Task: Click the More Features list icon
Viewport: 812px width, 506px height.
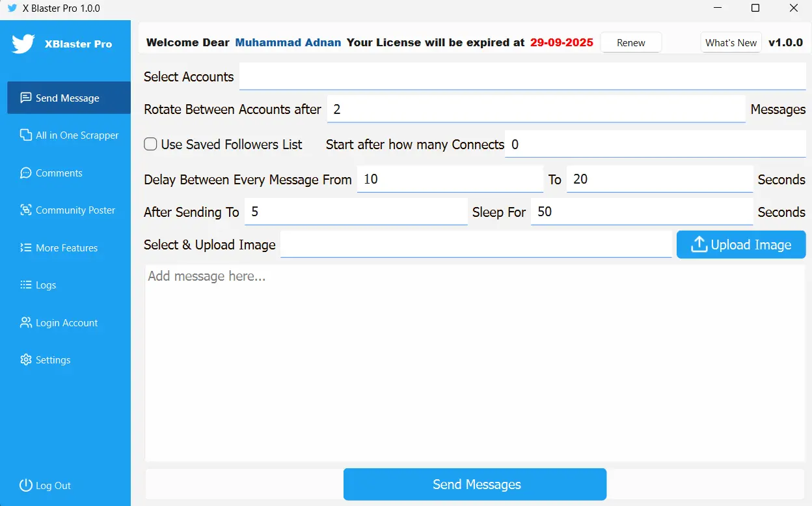Action: pyautogui.click(x=26, y=248)
